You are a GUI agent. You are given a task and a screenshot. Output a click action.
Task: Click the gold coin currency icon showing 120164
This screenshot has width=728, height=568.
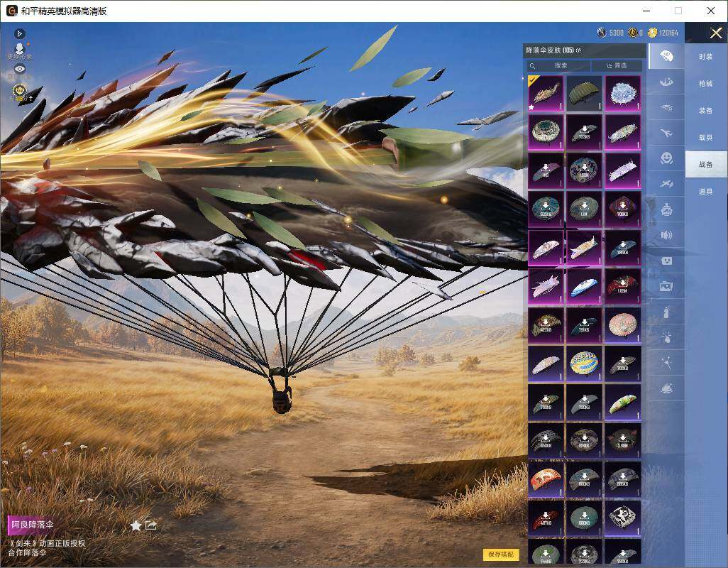point(652,33)
